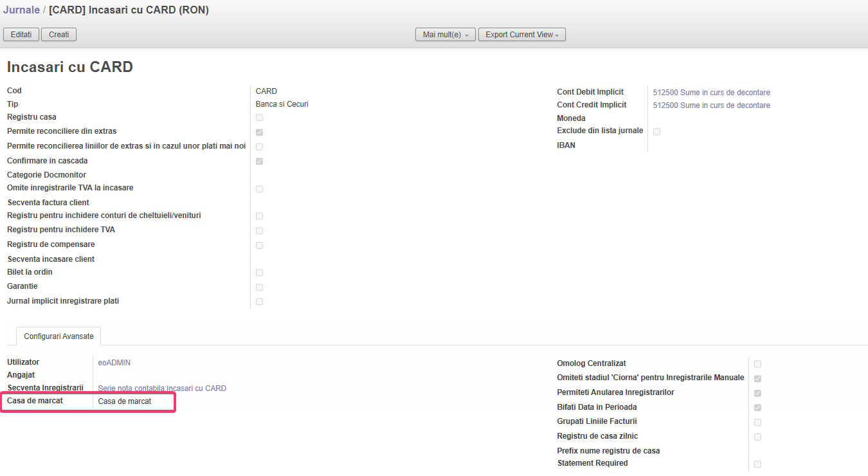
Task: Enable Grupati Liniile Facturii checkbox
Action: tap(757, 423)
